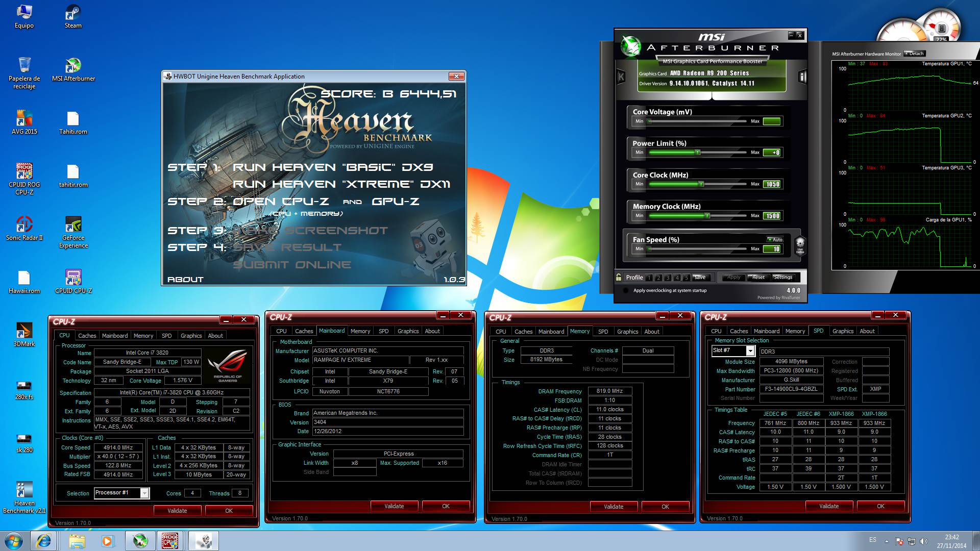This screenshot has width=980, height=551.
Task: Open the memory Slot #7 dropdown
Action: [750, 350]
